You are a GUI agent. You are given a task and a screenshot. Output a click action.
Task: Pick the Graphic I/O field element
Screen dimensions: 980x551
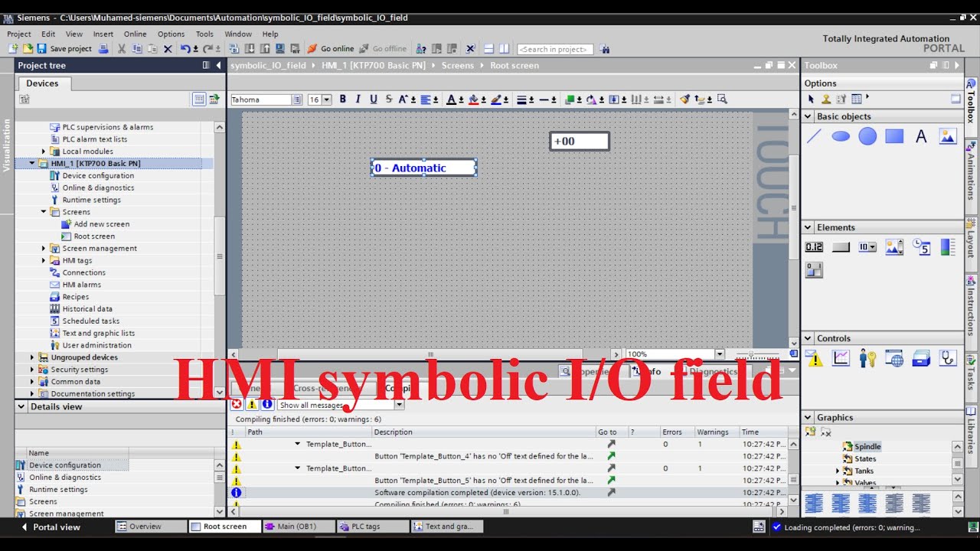(894, 246)
